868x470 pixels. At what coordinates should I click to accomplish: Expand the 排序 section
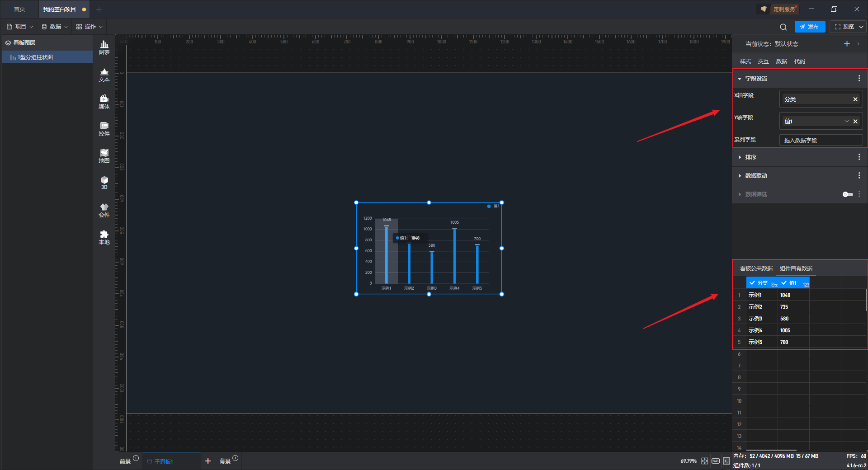pos(740,157)
